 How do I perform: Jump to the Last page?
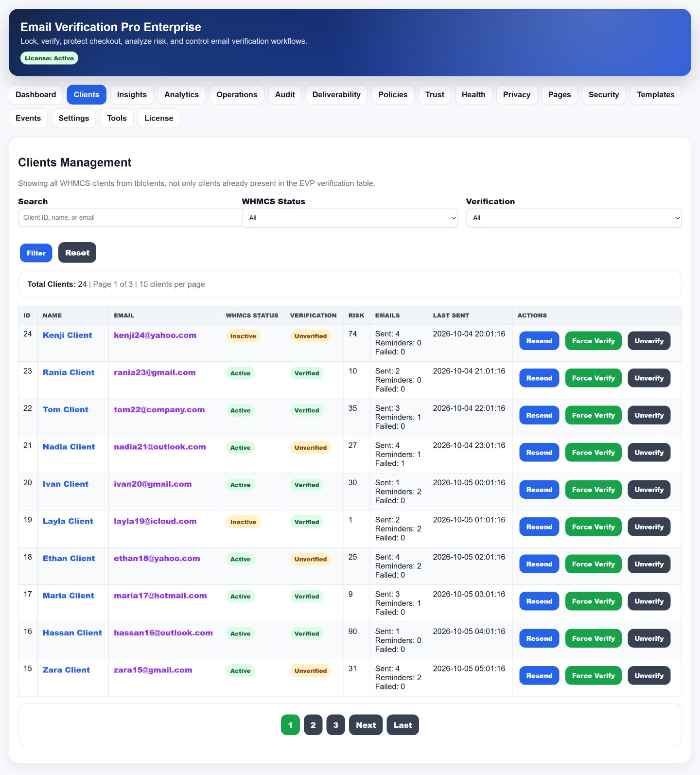click(402, 725)
